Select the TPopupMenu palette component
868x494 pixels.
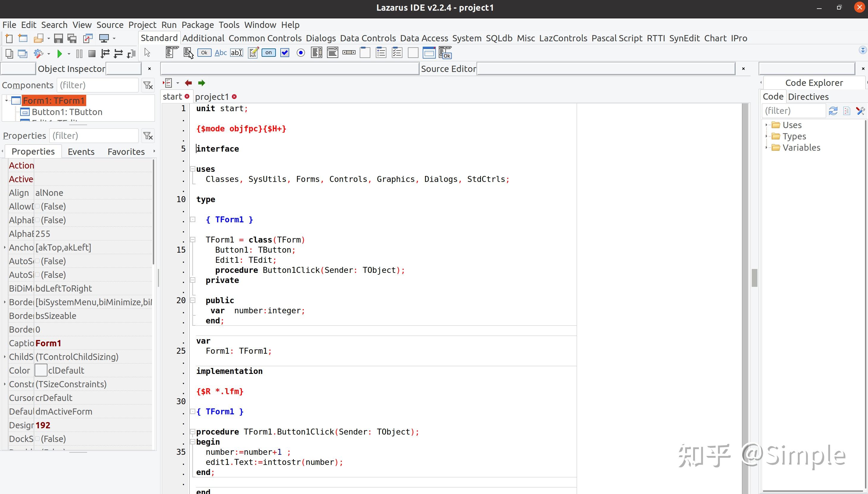coord(188,53)
